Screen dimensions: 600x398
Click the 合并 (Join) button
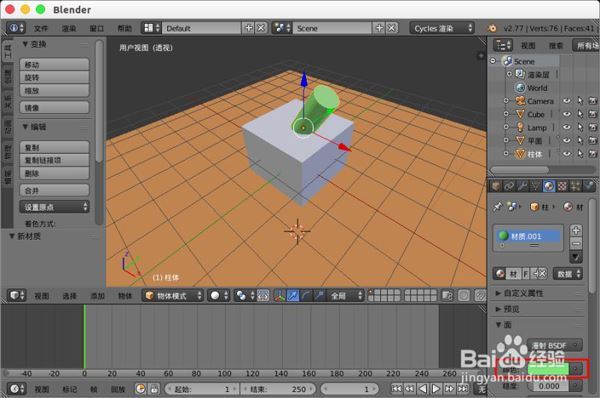tap(54, 190)
